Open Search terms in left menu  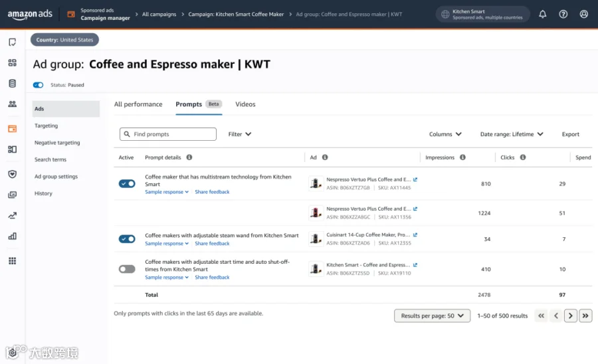tap(50, 159)
